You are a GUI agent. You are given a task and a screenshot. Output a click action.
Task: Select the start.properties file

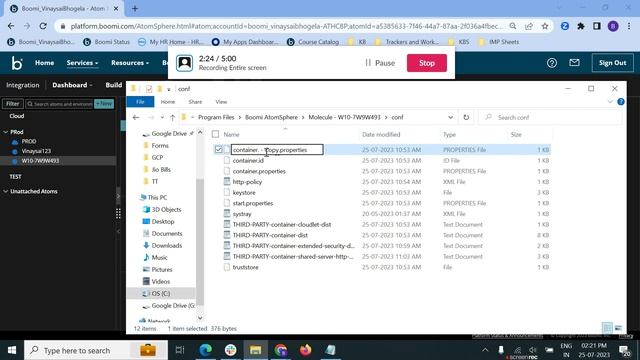click(253, 203)
